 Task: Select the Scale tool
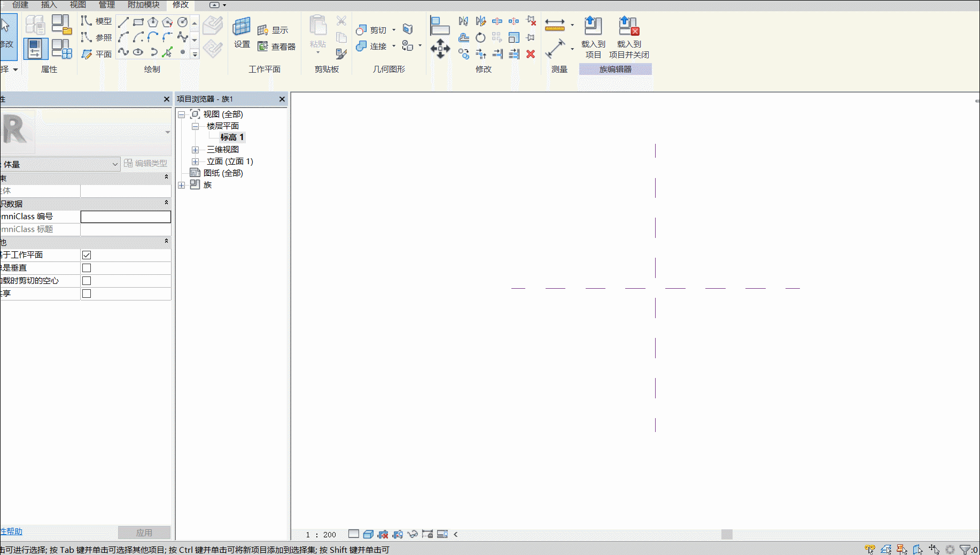pyautogui.click(x=514, y=37)
